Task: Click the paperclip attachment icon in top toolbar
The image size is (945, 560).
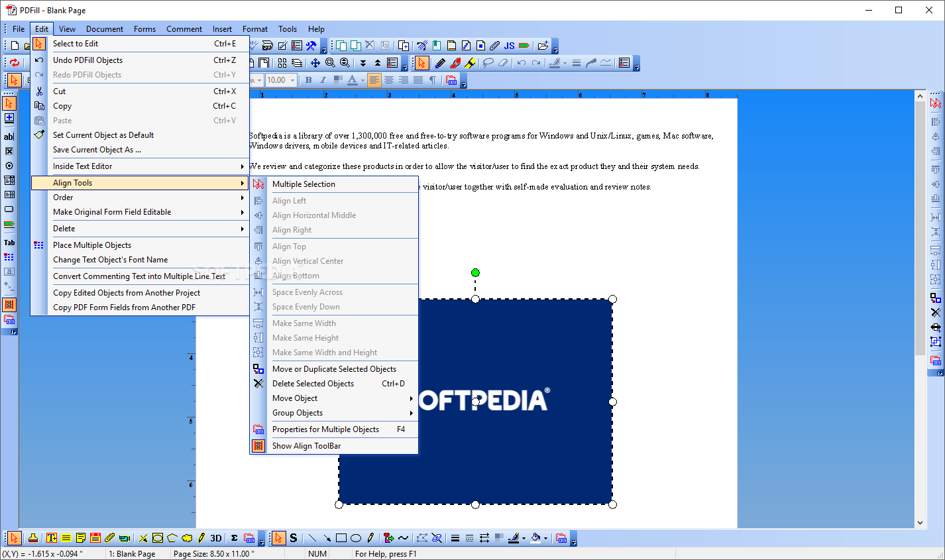Action: (494, 46)
